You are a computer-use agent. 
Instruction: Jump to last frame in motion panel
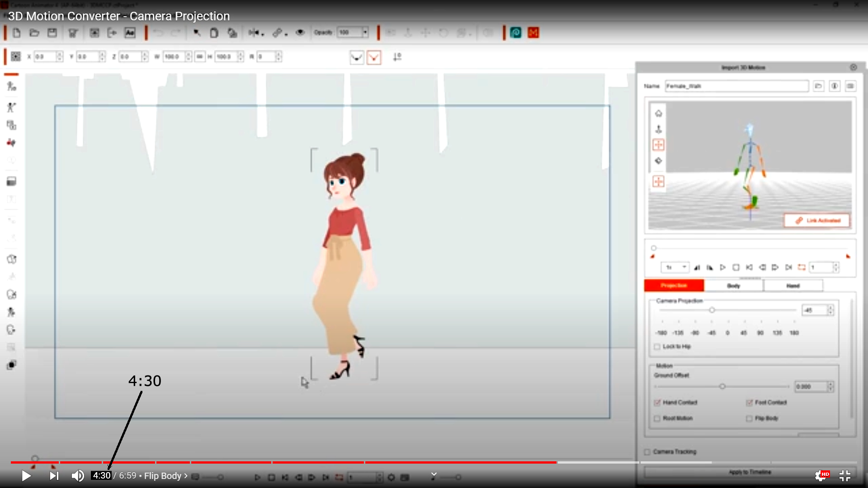[788, 267]
